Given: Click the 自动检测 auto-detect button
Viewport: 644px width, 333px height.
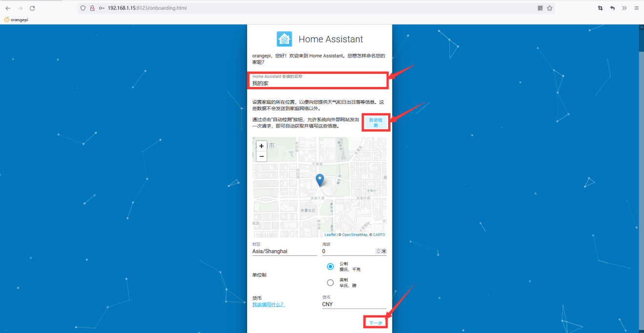Looking at the screenshot, I should pyautogui.click(x=375, y=123).
